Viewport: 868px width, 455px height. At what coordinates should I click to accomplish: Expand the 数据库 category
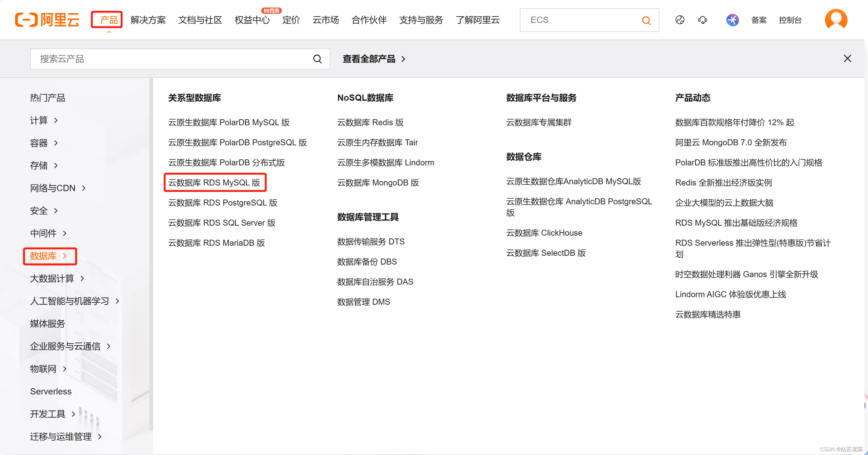(49, 256)
